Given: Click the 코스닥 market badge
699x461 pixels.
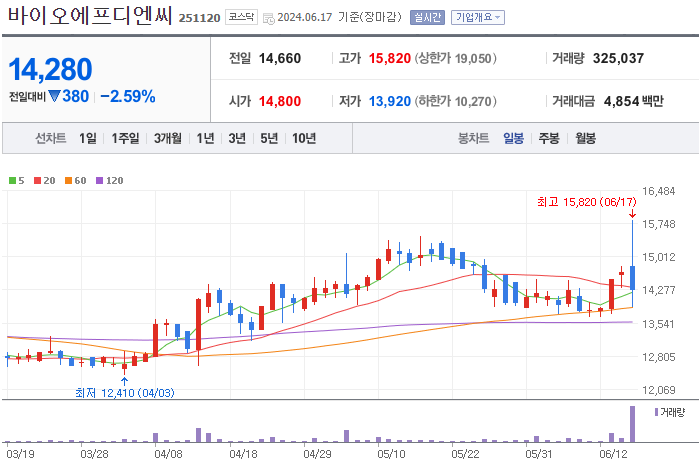Looking at the screenshot, I should (241, 17).
